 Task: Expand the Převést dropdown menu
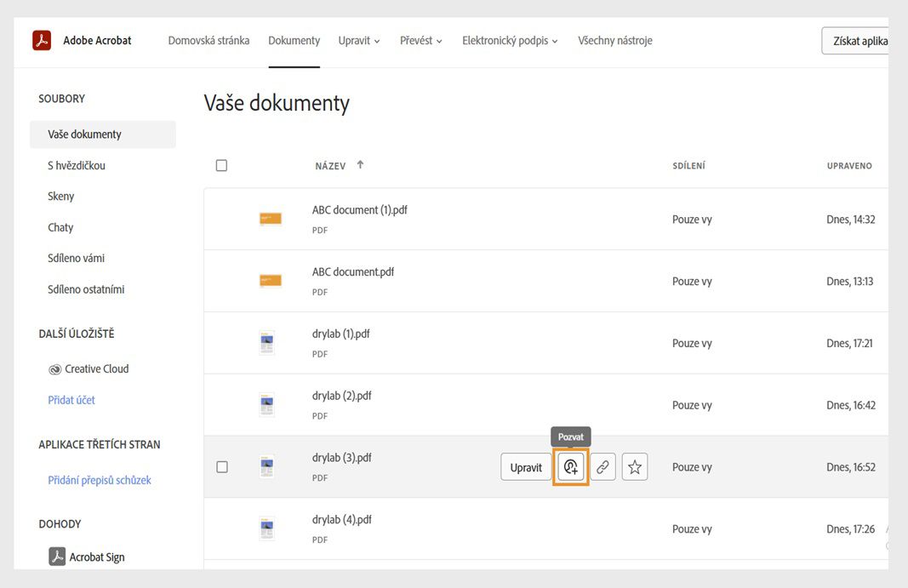(x=421, y=41)
